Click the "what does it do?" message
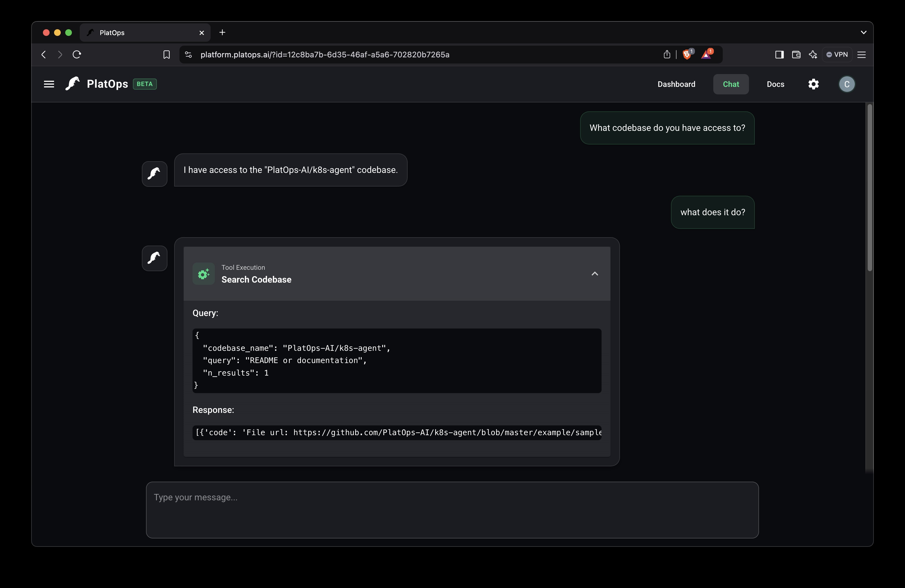 [x=712, y=212]
